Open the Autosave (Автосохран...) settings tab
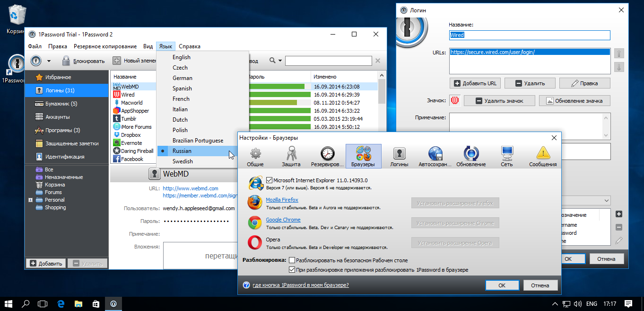This screenshot has width=644, height=311. (435, 157)
